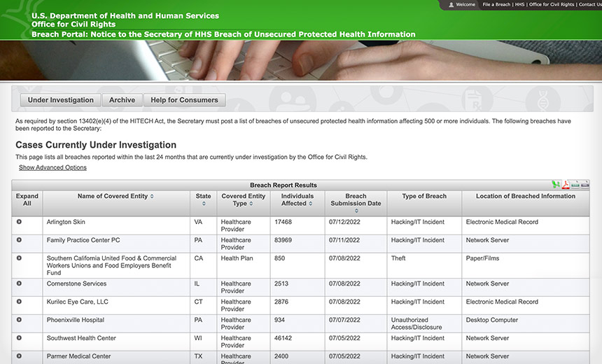The height and width of the screenshot is (364, 602).
Task: Click the Welcome text in top bar
Action: tap(465, 5)
